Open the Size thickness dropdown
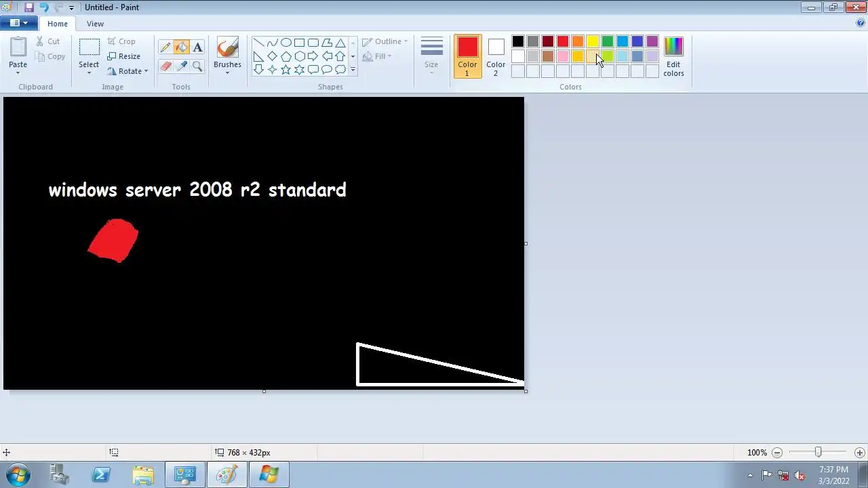Image resolution: width=868 pixels, height=488 pixels. tap(431, 56)
